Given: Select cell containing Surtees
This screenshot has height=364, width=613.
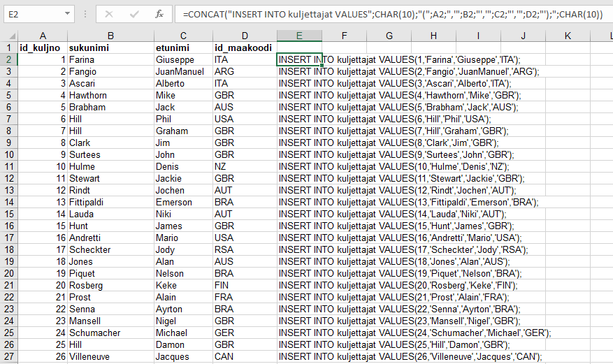Looking at the screenshot, I should click(110, 154).
